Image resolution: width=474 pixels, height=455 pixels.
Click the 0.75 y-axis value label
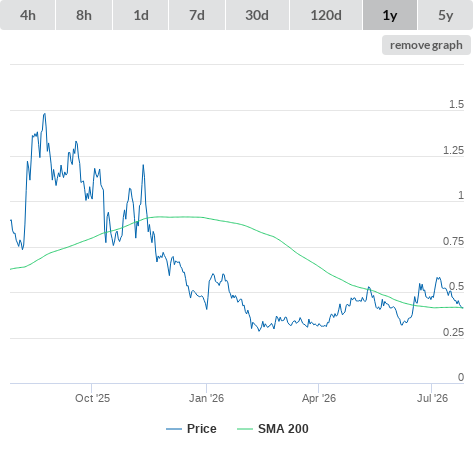[x=453, y=241]
